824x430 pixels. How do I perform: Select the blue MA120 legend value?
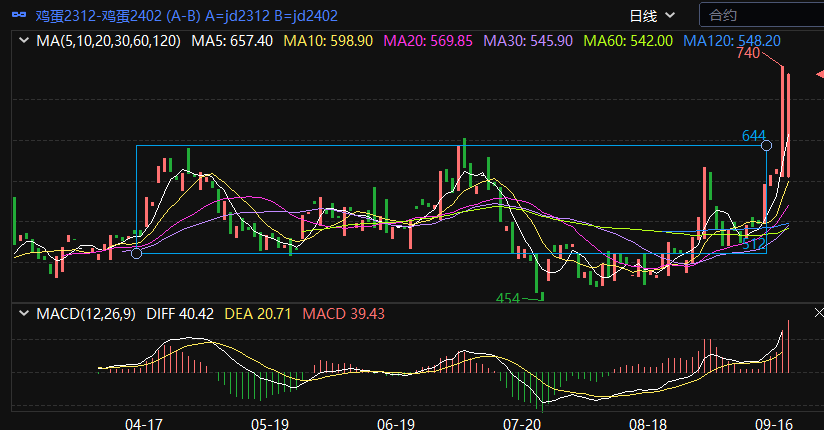(732, 41)
